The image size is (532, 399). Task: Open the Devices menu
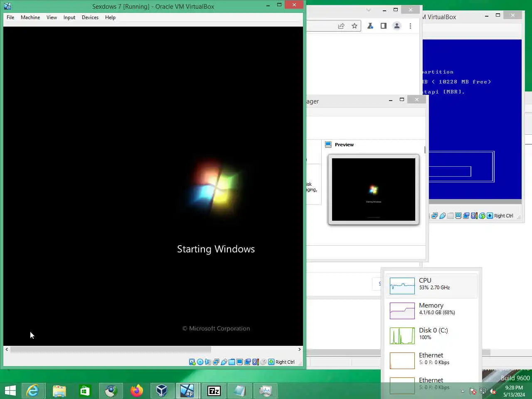click(x=90, y=17)
